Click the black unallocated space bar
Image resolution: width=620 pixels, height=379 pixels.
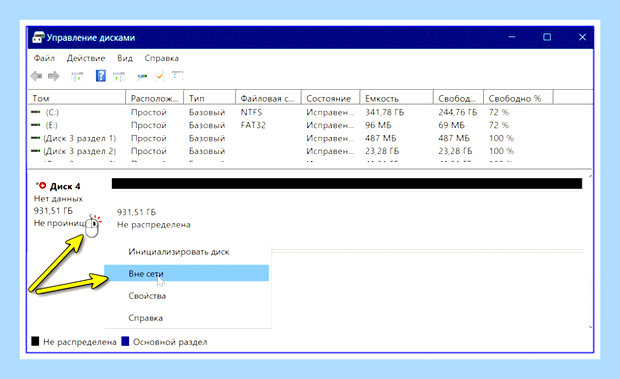point(347,183)
